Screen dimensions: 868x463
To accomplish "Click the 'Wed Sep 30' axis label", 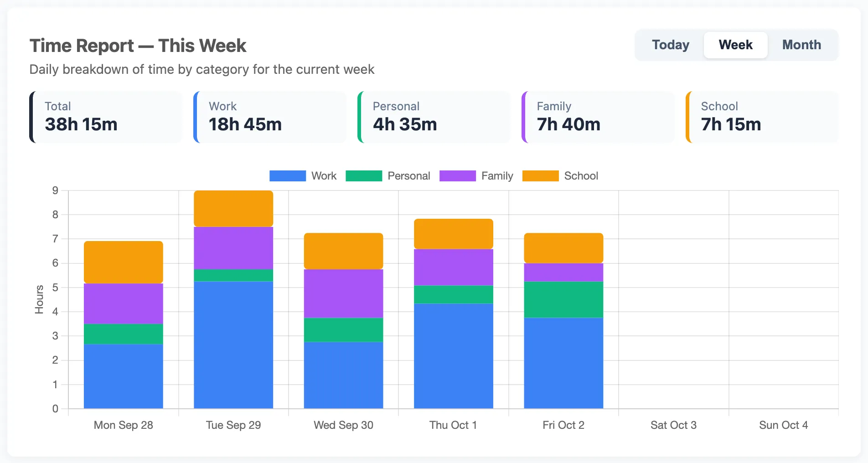I will coord(344,425).
